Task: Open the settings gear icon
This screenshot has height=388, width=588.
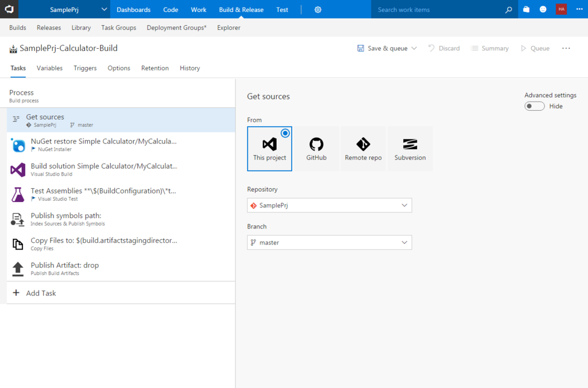Action: tap(318, 10)
